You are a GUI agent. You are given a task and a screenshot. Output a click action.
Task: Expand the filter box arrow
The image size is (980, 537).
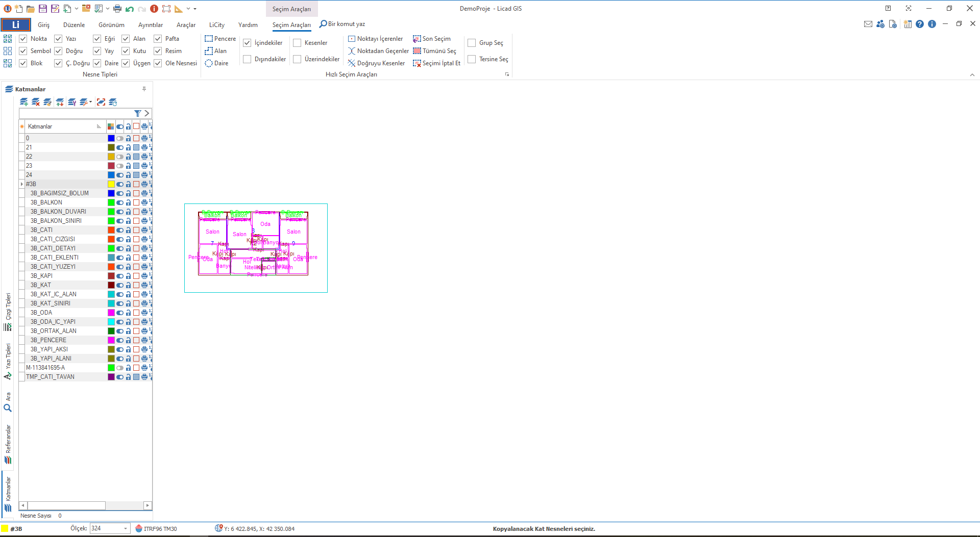coord(147,113)
